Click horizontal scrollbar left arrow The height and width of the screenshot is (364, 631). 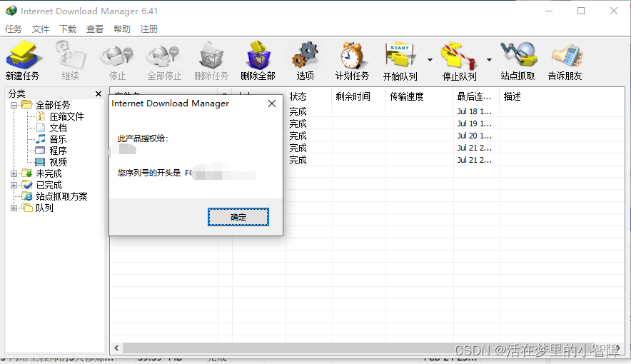pos(116,348)
